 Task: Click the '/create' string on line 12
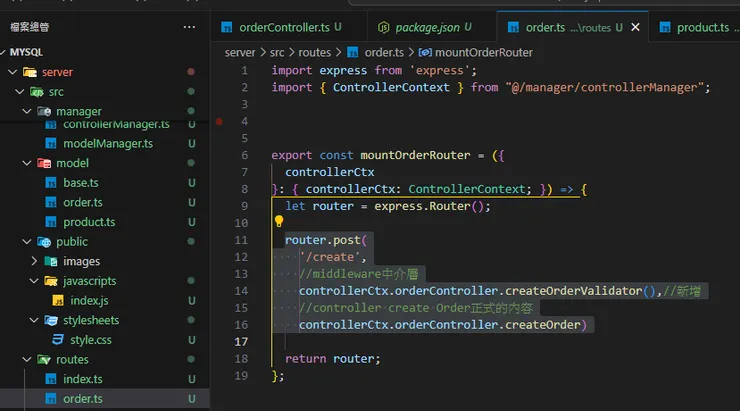click(329, 257)
